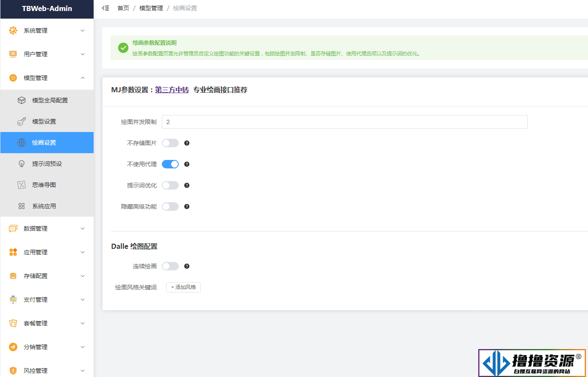This screenshot has width=588, height=377.
Task: Expand the 风控管理 chevron
Action: 83,371
